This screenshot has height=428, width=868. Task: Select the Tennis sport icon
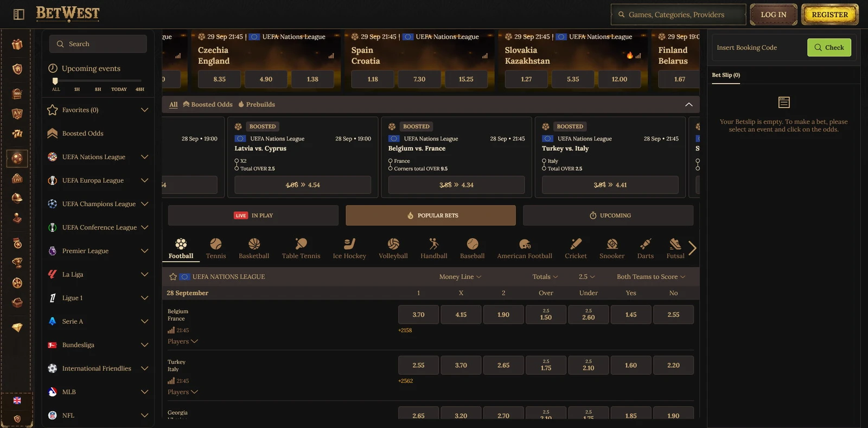[x=216, y=248]
